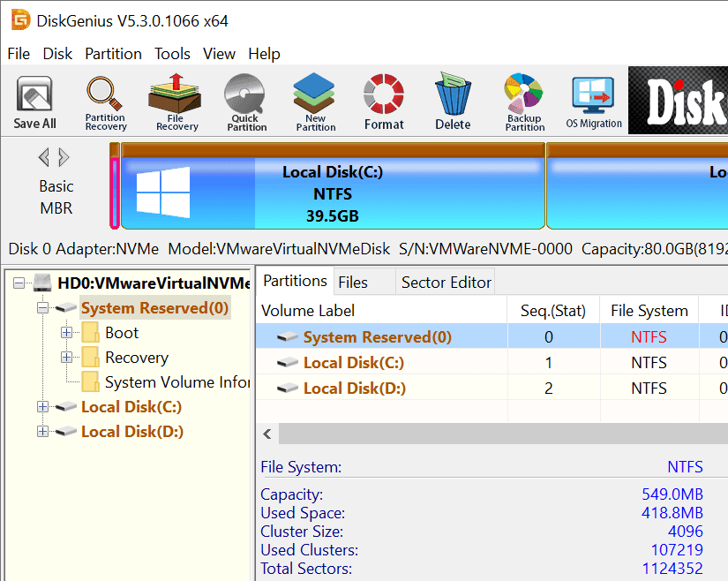Expand the Local Disk(C:) tree node
The image size is (728, 581).
pos(42,407)
